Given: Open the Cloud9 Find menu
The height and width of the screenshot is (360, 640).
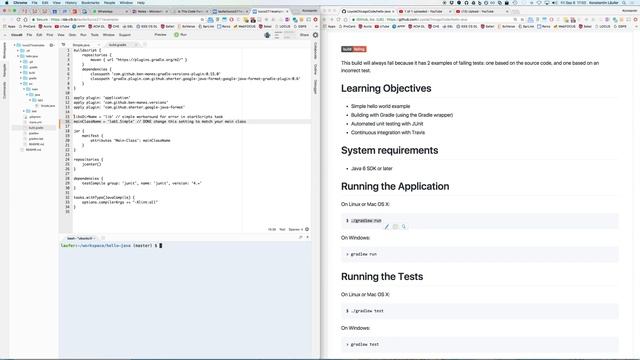Looking at the screenshot, I should (49, 35).
